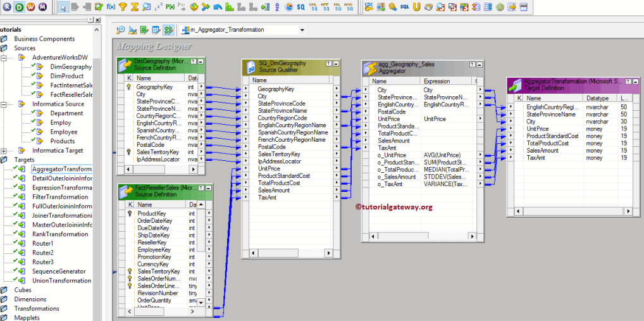Add an Expression f(x) transformation
The width and height of the screenshot is (644, 321).
coord(111,6)
